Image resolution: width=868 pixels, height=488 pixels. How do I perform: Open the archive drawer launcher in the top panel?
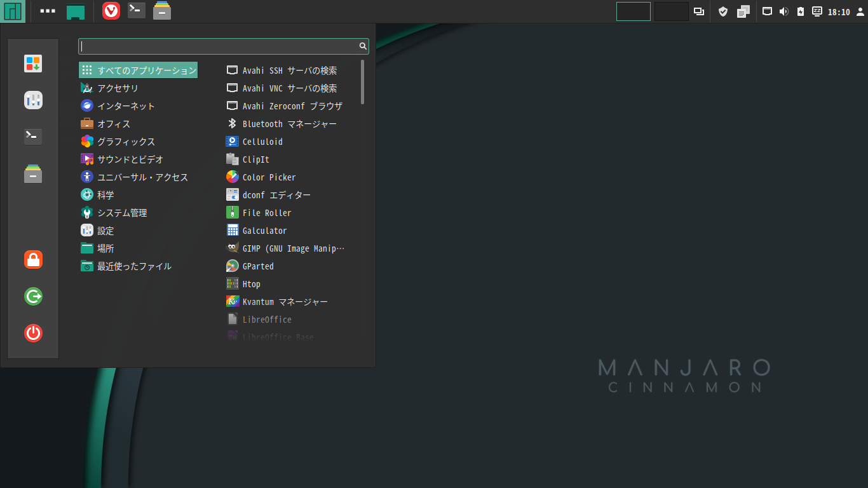(162, 11)
